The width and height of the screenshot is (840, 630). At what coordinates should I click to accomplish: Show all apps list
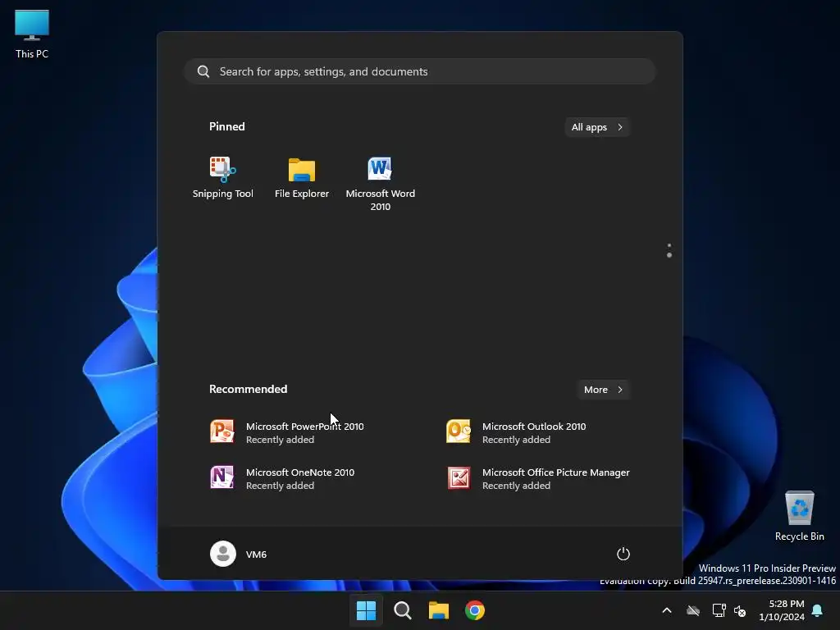click(x=597, y=127)
